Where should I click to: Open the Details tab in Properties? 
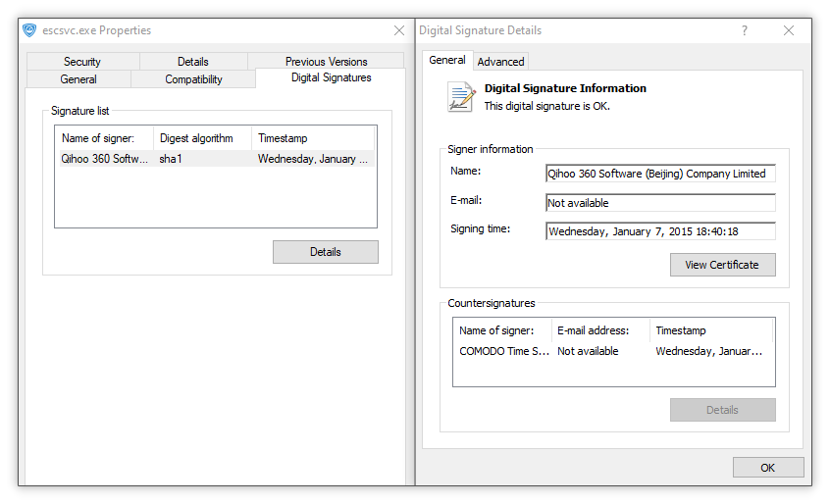click(192, 62)
